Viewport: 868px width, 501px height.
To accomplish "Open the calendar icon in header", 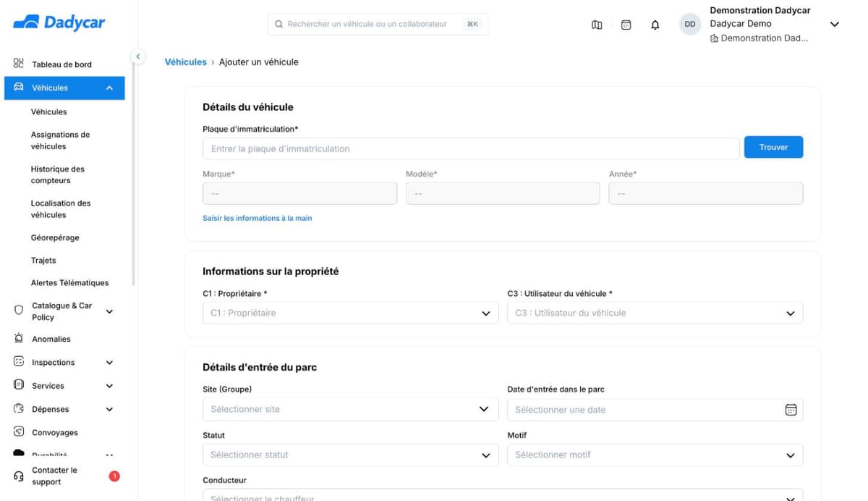I will click(x=626, y=25).
